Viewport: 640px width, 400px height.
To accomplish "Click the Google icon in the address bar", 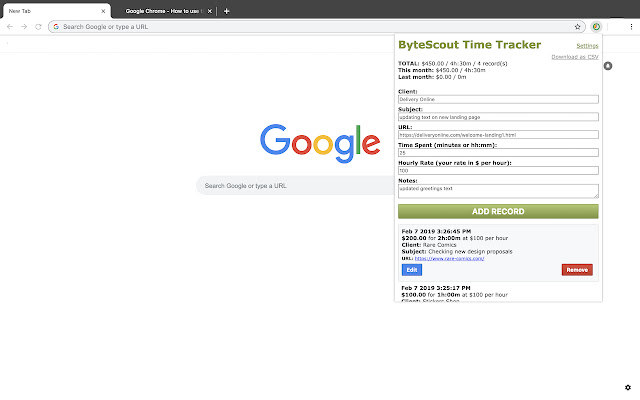I will coord(56,27).
